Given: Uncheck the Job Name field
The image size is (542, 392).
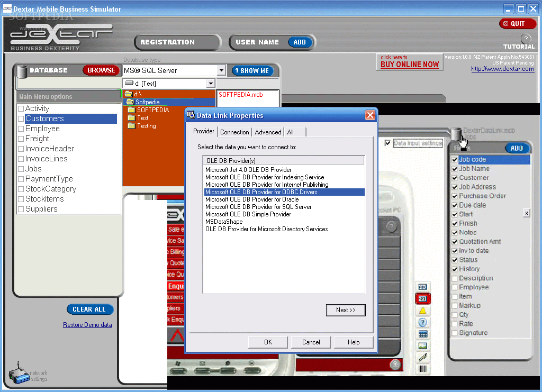Looking at the screenshot, I should coord(455,169).
